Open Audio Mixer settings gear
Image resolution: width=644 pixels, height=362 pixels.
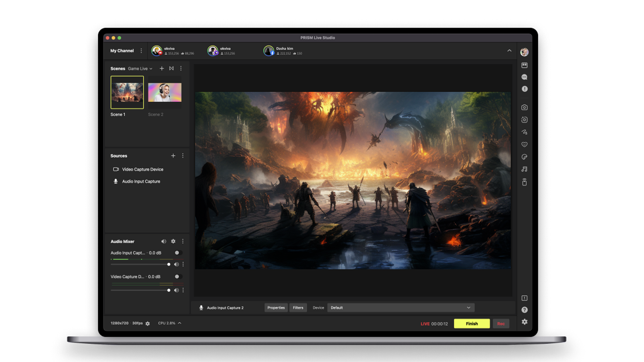[173, 241]
